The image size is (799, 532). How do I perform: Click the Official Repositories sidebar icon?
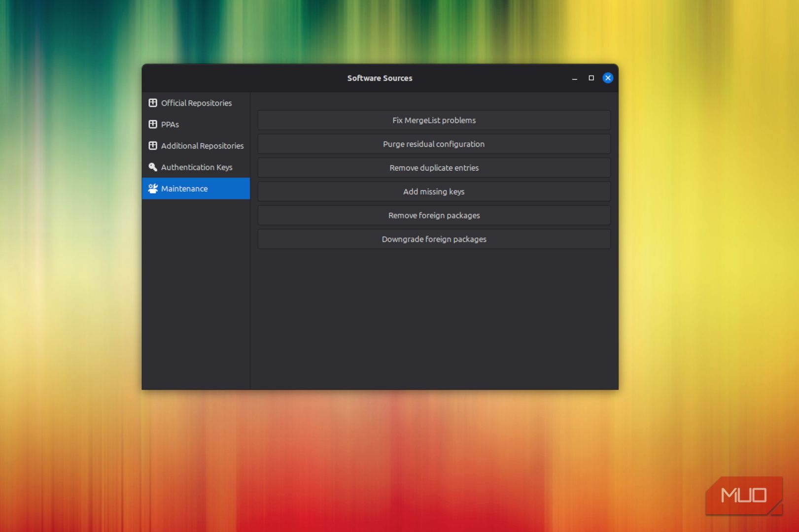tap(153, 103)
